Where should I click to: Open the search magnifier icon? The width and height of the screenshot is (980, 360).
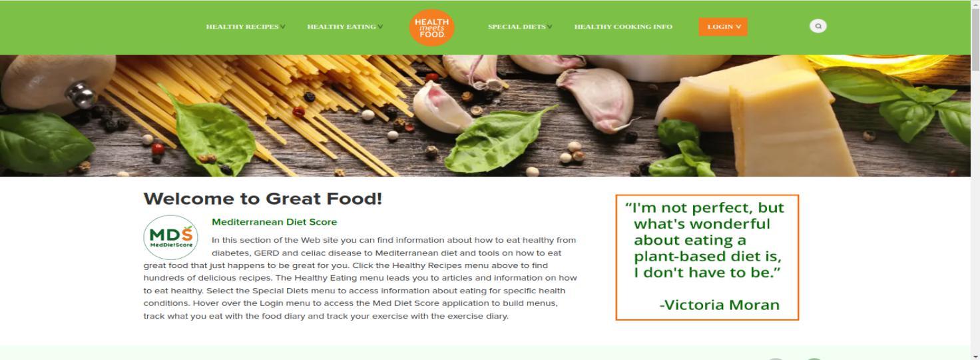[818, 26]
